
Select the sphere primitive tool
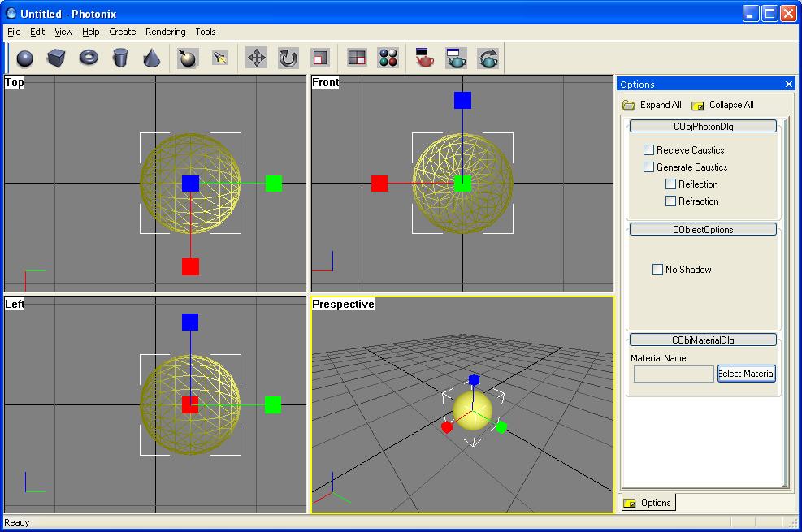click(x=25, y=58)
